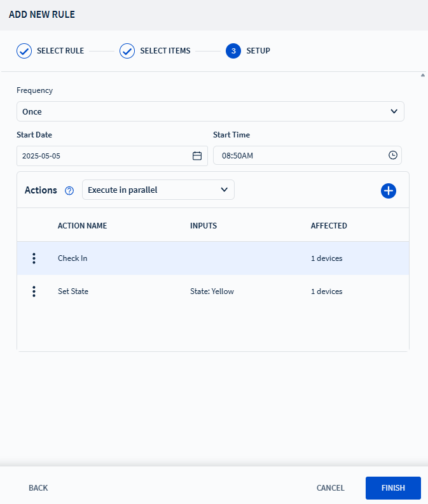
Task: Select the Setup step number 3
Action: tap(233, 51)
